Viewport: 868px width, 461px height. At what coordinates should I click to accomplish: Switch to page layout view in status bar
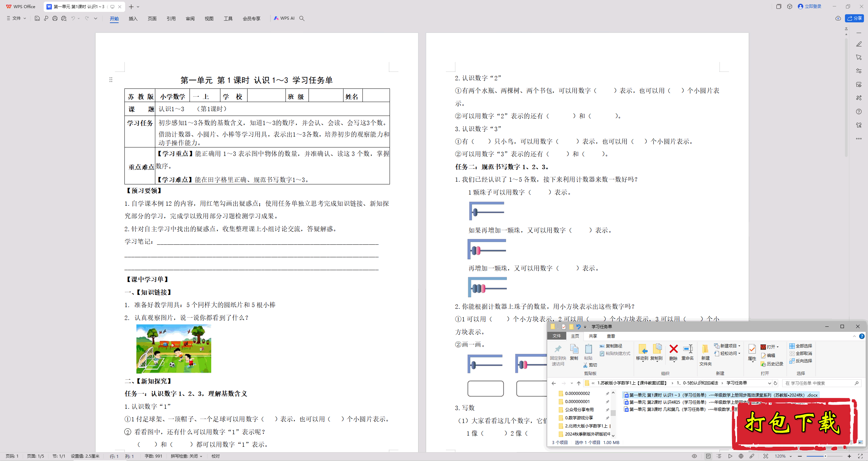(x=708, y=456)
